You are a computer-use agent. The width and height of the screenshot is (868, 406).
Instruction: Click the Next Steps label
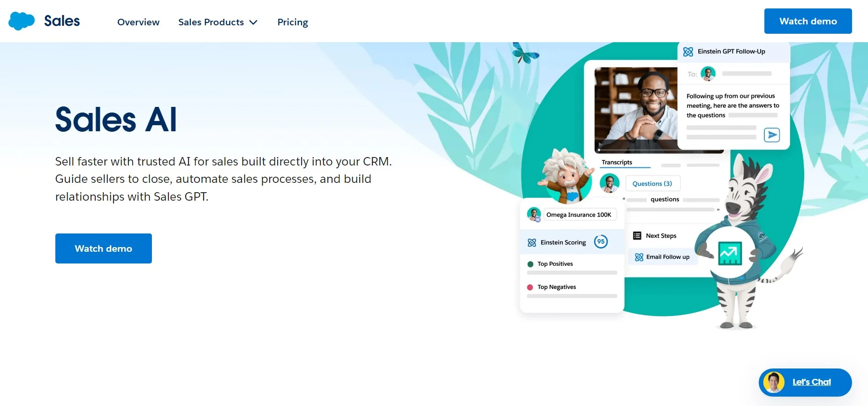click(661, 236)
